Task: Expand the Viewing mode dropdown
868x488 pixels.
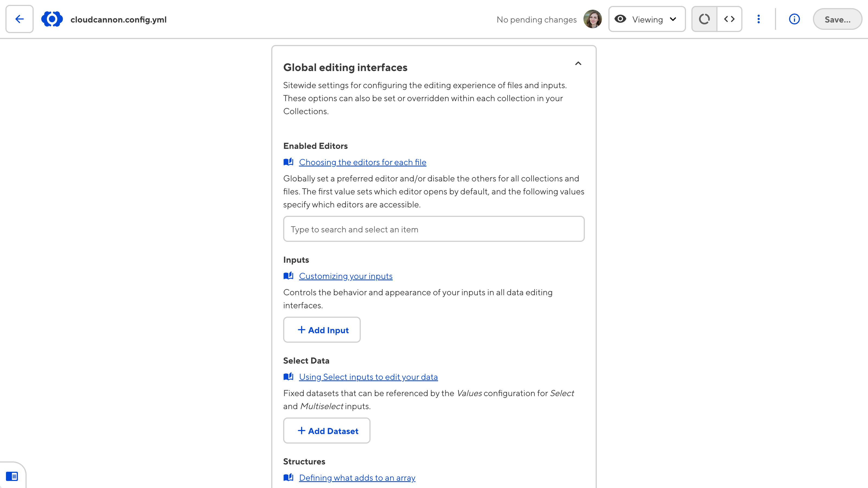Action: 647,19
